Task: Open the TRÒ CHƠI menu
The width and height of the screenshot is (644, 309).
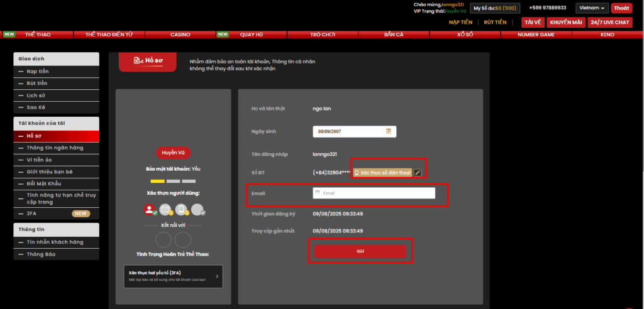Action: [323, 35]
